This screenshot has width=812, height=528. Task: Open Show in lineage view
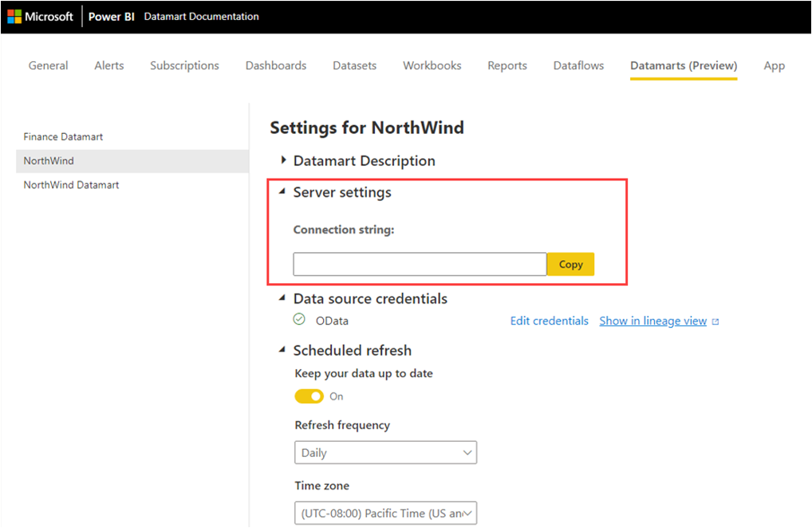652,320
